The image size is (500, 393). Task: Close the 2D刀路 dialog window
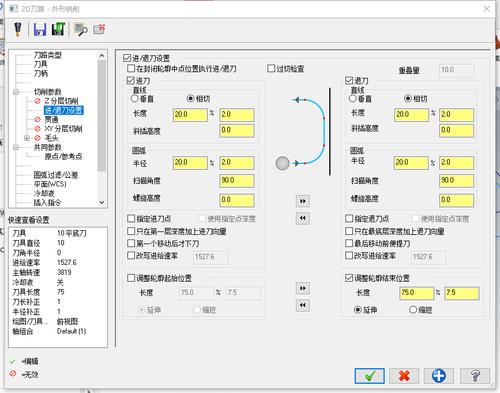click(487, 9)
